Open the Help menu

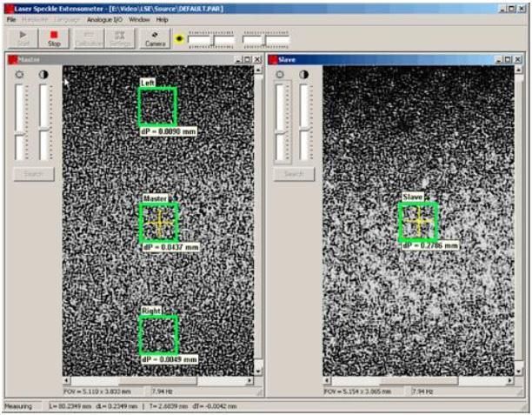[163, 20]
